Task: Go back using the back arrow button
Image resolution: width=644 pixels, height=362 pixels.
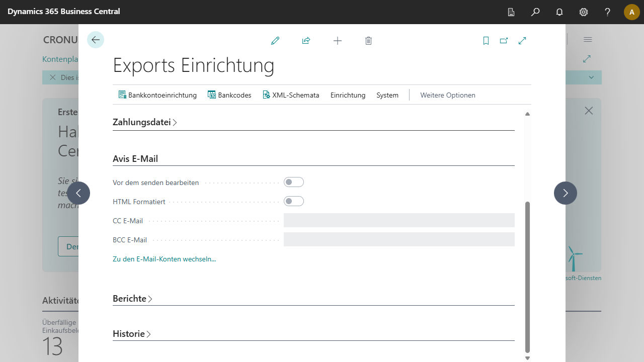Action: (96, 40)
